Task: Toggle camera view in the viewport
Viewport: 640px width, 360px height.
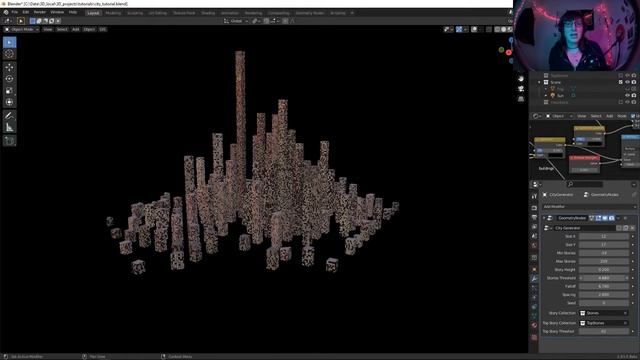Action: [521, 89]
